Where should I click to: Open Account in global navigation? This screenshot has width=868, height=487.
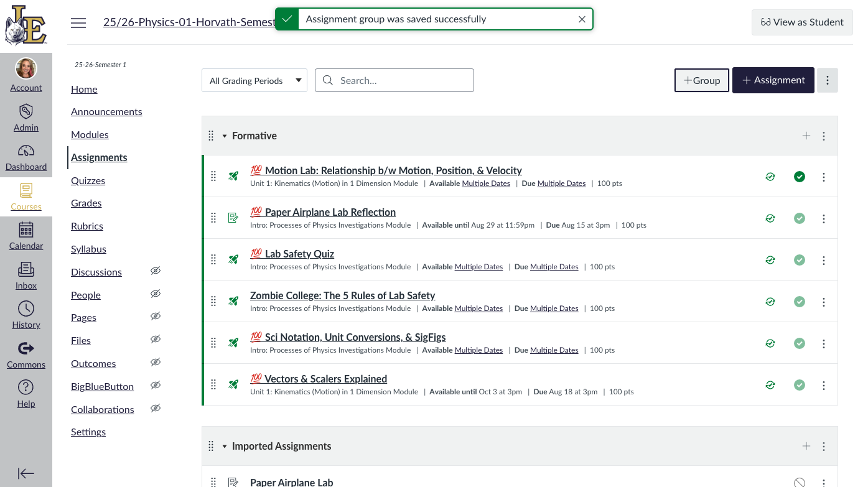pos(26,75)
